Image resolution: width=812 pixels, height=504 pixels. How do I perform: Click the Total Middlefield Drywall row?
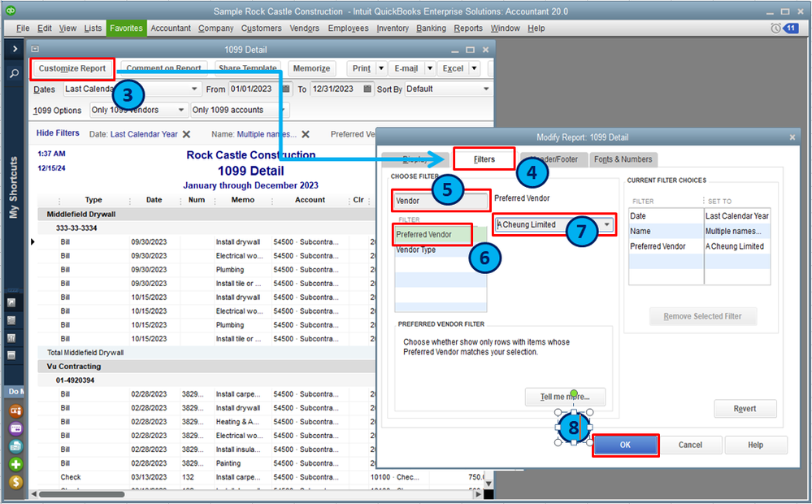207,353
